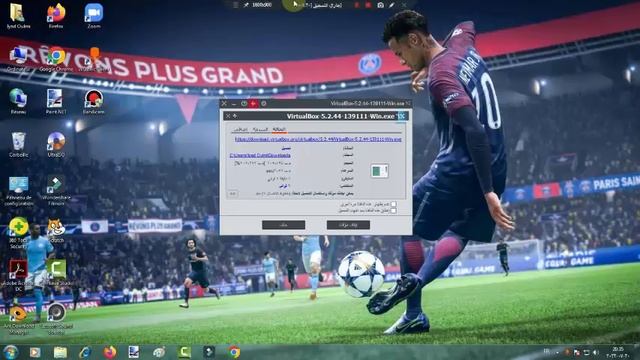640x360 pixels.
Task: Open the VirtualBox download URL link
Action: 318,139
